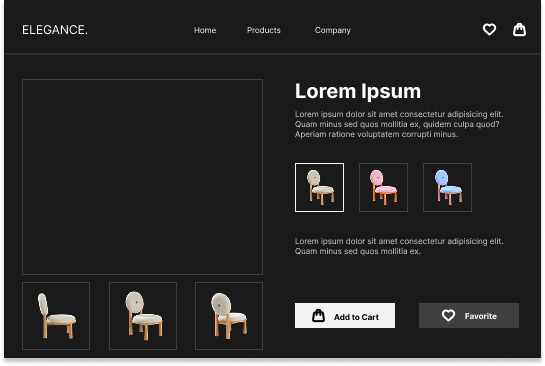
Task: Open the Products menu item
Action: [263, 30]
